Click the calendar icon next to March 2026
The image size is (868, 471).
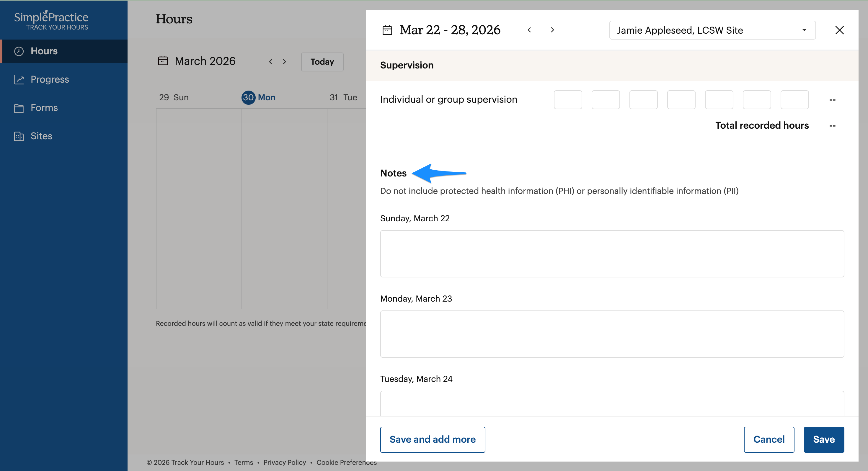click(163, 61)
